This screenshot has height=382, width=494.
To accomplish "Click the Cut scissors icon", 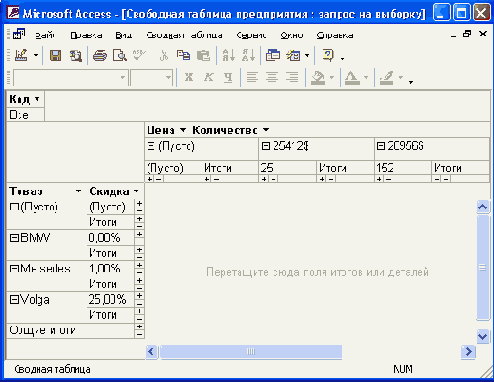I will coord(164,55).
